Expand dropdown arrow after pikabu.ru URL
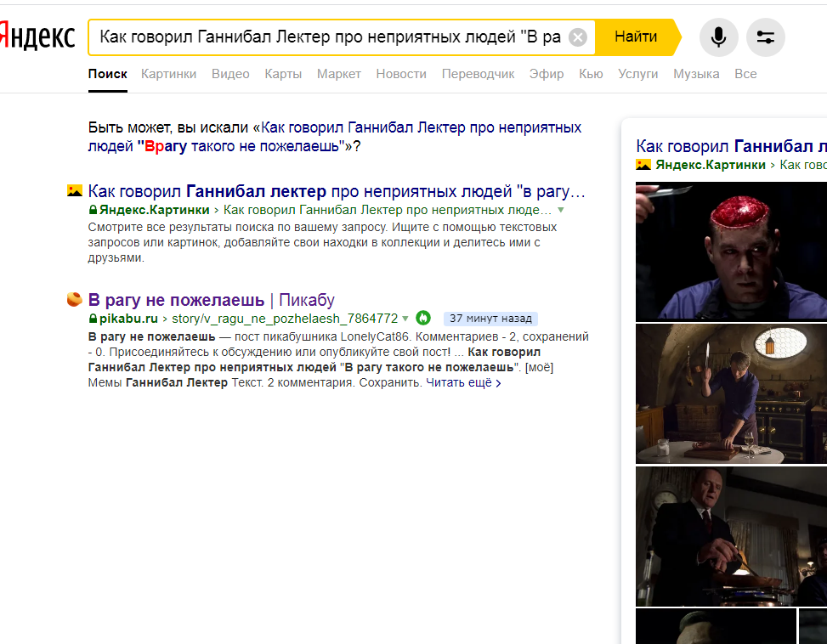The width and height of the screenshot is (827, 644). (x=405, y=319)
